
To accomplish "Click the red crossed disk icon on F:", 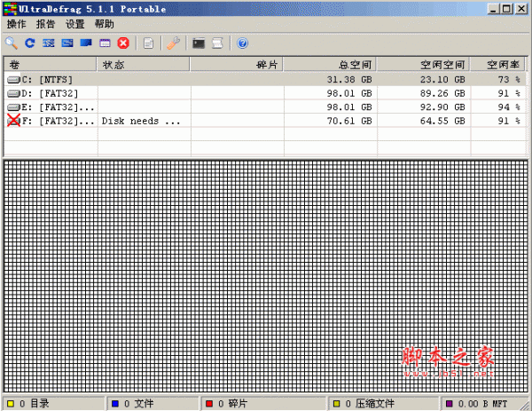I will point(14,121).
